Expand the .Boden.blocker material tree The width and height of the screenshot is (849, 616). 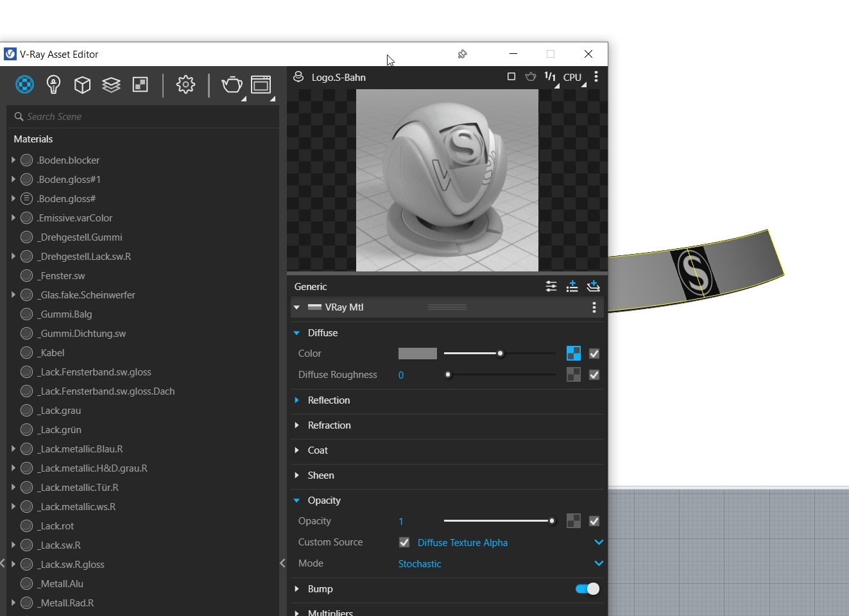(13, 160)
